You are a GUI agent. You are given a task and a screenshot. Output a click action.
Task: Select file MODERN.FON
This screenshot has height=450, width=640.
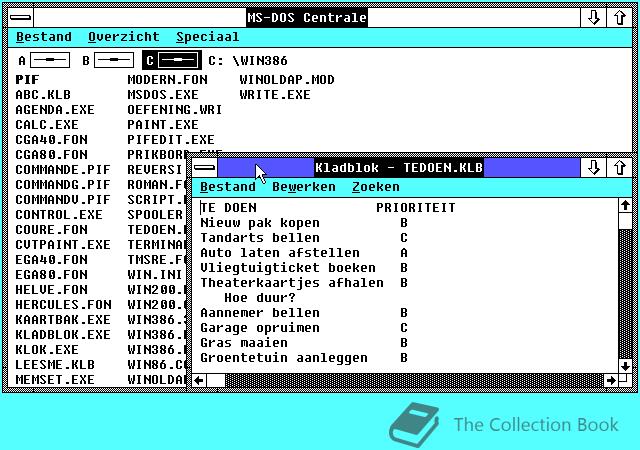(x=167, y=80)
